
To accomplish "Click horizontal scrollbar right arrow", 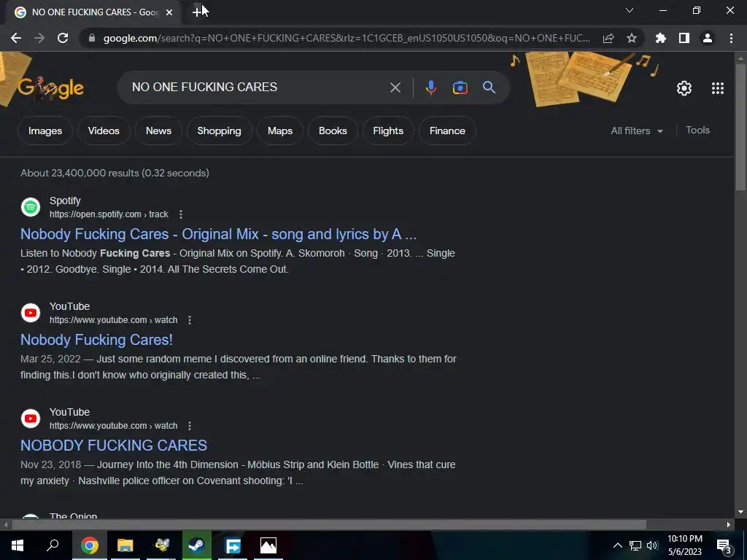I will (x=729, y=525).
